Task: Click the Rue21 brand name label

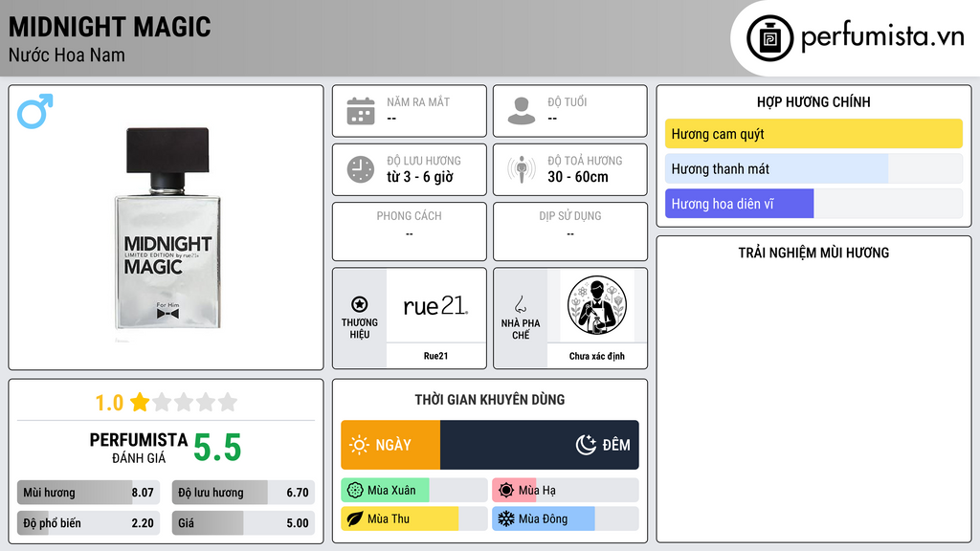Action: click(435, 356)
